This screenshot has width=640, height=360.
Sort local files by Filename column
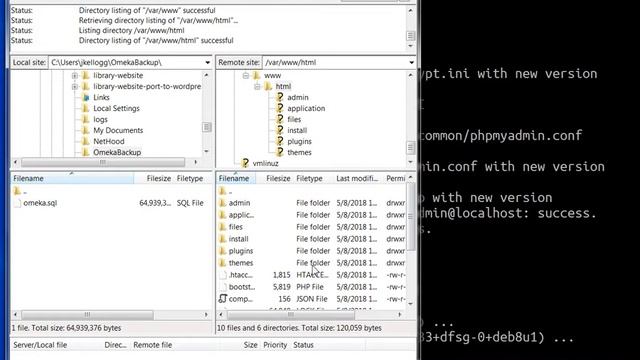click(x=72, y=178)
